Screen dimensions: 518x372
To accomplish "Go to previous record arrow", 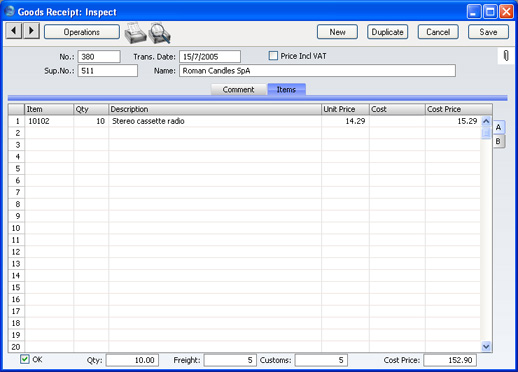I will pos(14,31).
